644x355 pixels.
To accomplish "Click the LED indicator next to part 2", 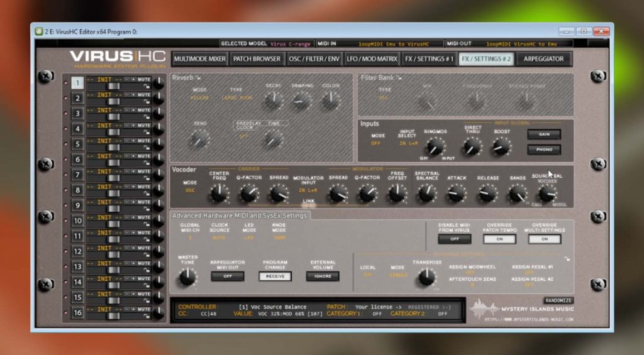I will pos(65,98).
